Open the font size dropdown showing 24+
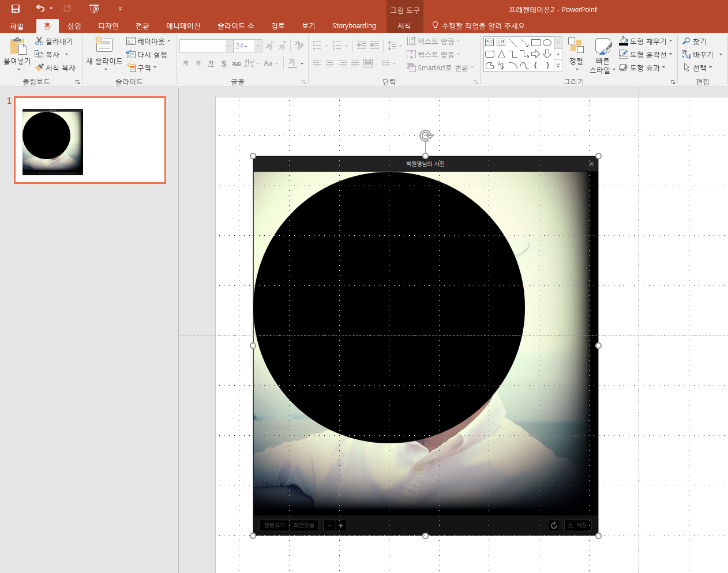 [x=258, y=46]
